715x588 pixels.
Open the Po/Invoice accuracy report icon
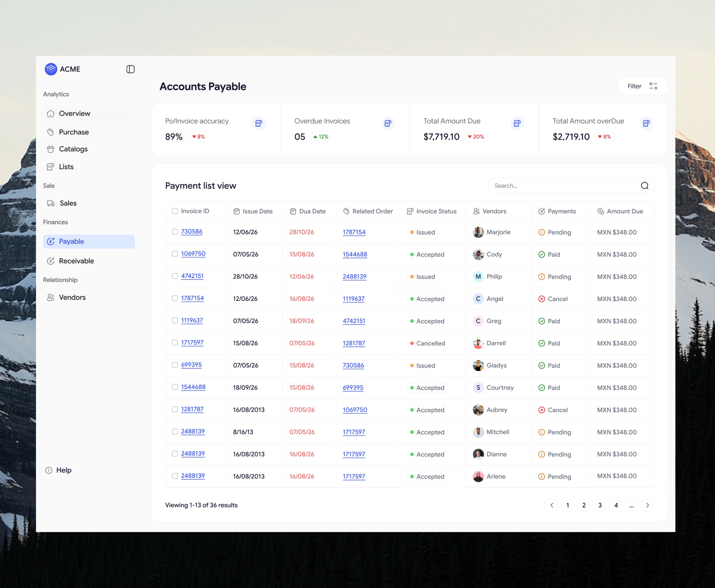[259, 123]
